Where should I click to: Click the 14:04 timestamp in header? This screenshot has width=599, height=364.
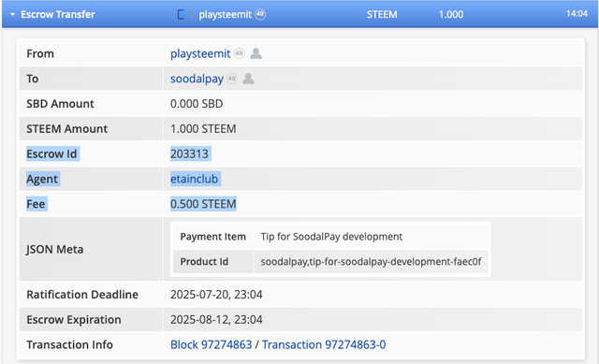[577, 14]
